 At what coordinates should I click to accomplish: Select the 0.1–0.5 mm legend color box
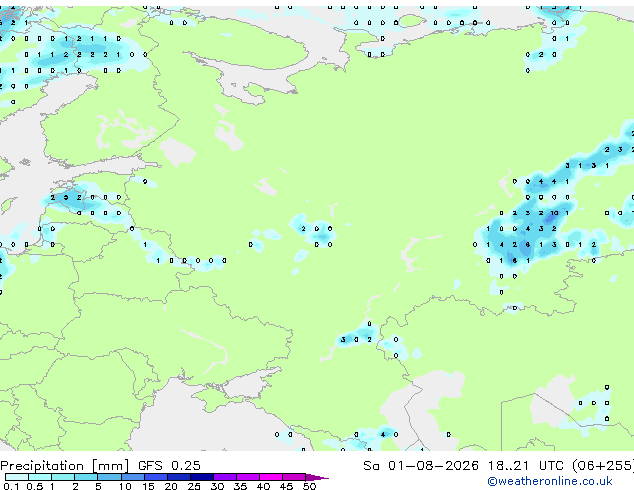[17, 477]
